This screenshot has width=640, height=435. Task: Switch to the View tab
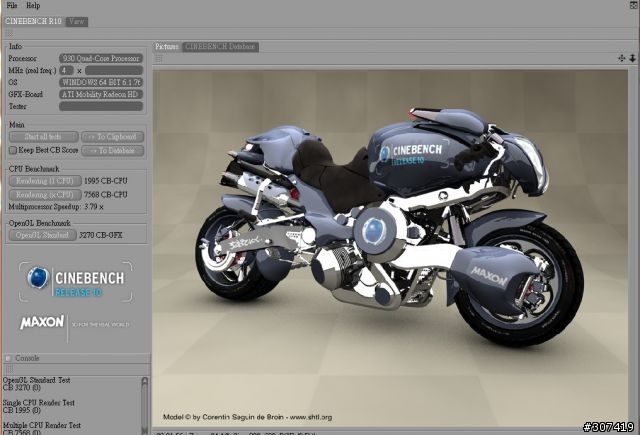coord(76,21)
